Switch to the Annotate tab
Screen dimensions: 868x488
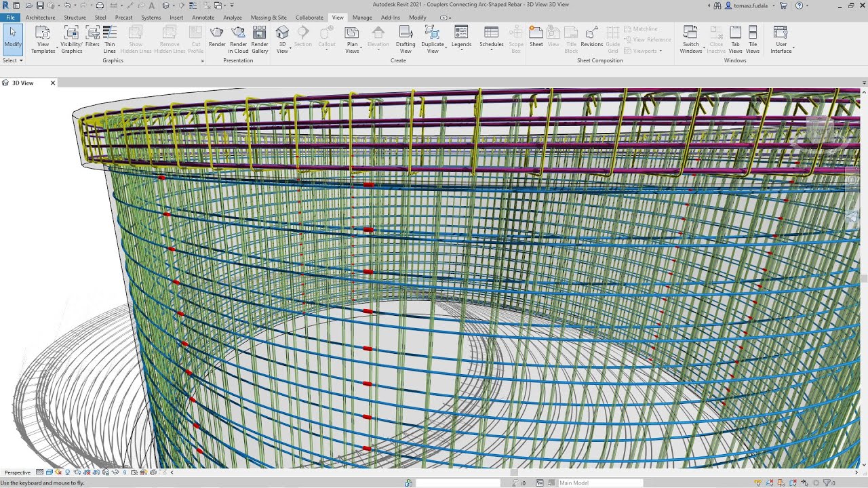click(203, 18)
